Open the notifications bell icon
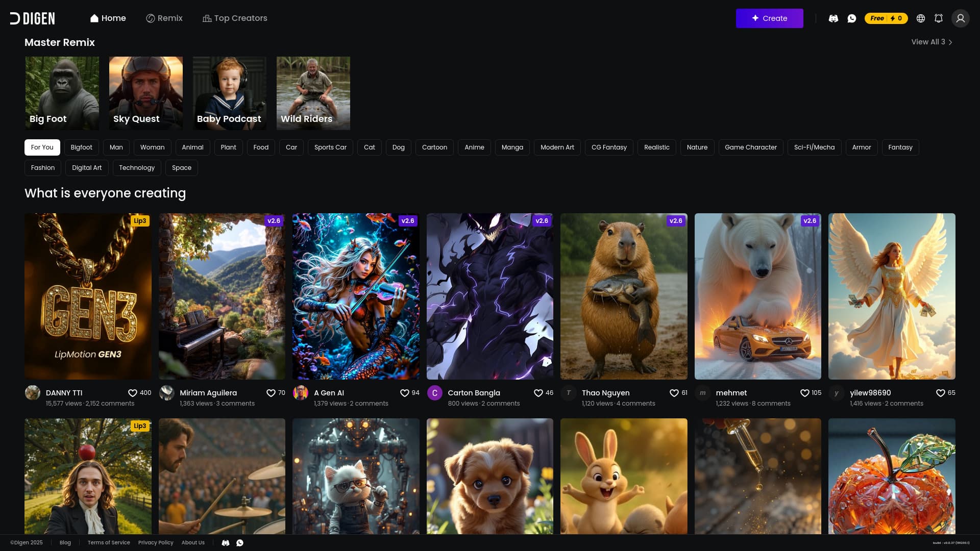This screenshot has height=551, width=980. [x=939, y=18]
